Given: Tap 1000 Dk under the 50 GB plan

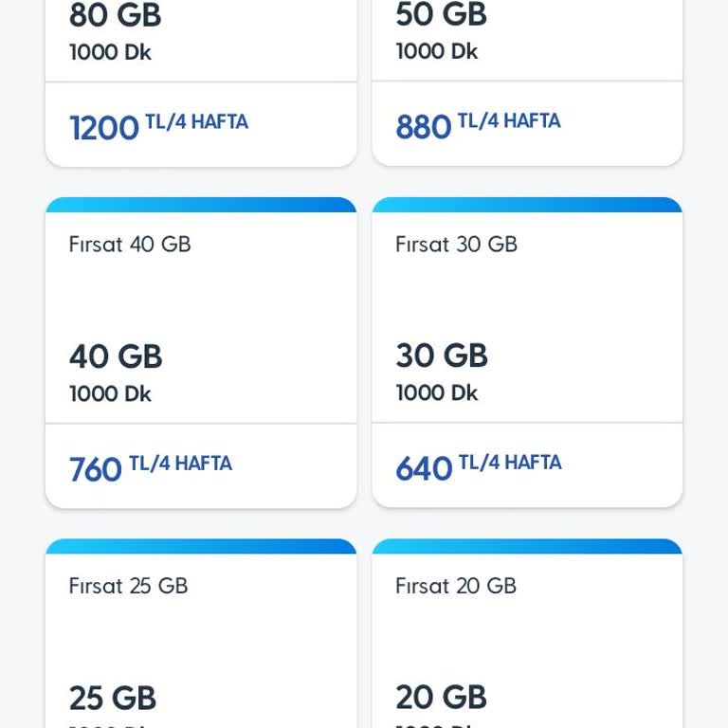Looking at the screenshot, I should pyautogui.click(x=437, y=51).
